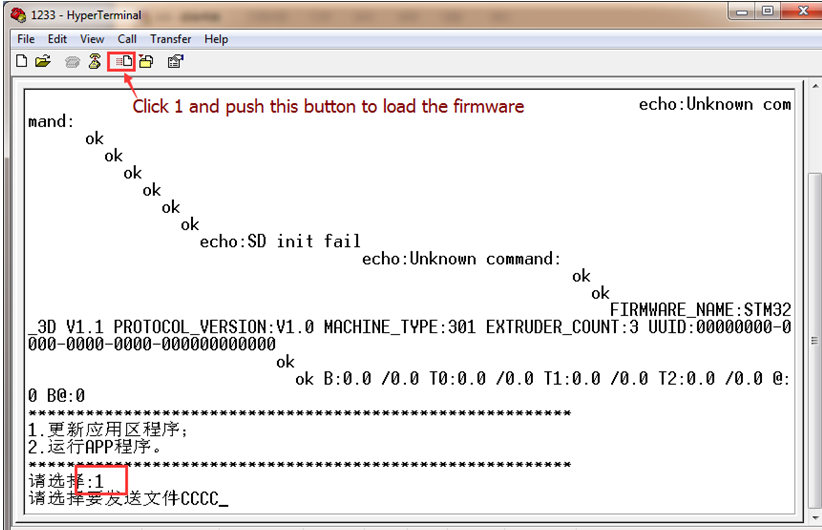The image size is (822, 530).
Task: Open connection Properties from the toolbar icon
Action: pyautogui.click(x=175, y=61)
